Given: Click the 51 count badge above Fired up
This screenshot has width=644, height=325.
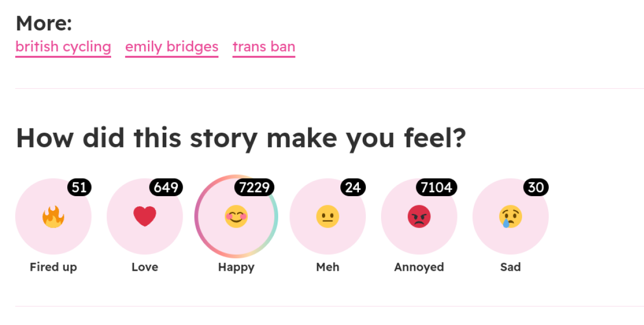Looking at the screenshot, I should 79,187.
